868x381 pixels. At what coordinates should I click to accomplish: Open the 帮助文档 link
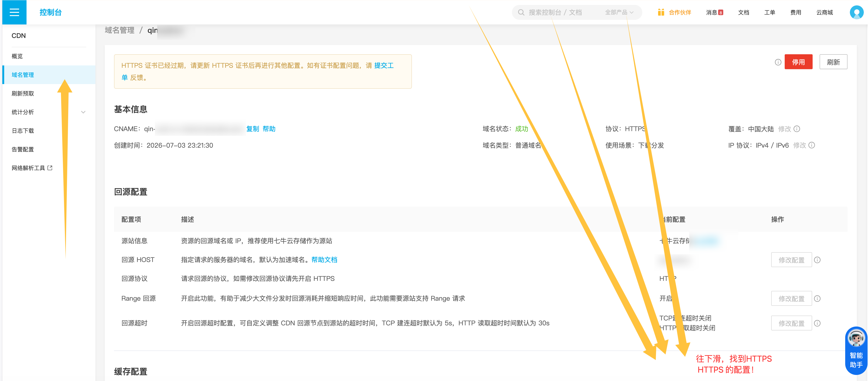(324, 260)
